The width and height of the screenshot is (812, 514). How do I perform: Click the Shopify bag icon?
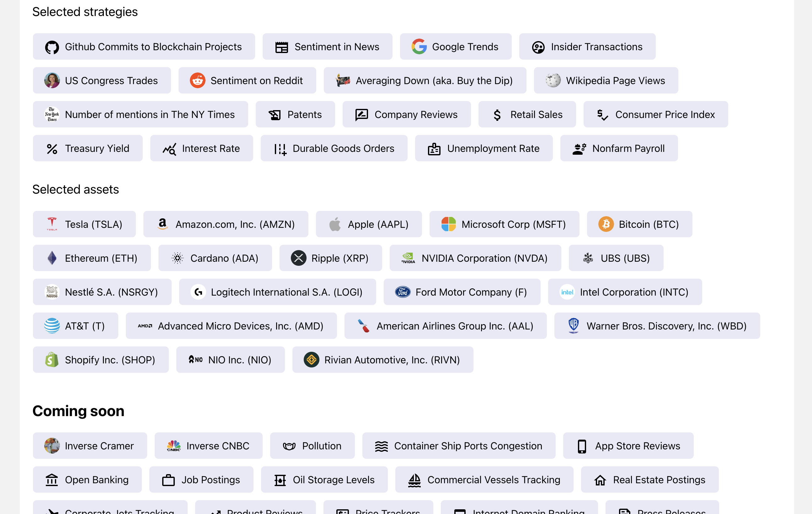point(52,360)
